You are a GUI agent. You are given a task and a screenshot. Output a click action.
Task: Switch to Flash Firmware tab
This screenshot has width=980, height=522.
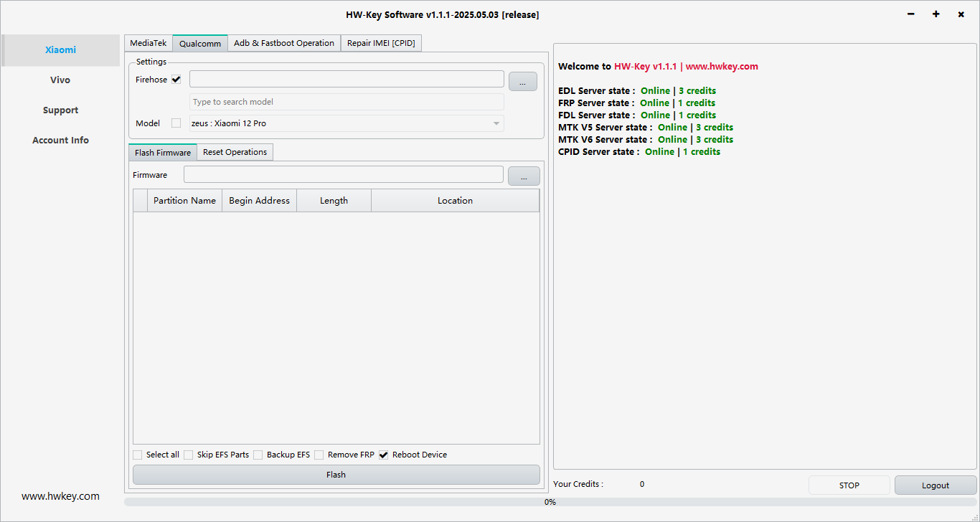pos(163,152)
